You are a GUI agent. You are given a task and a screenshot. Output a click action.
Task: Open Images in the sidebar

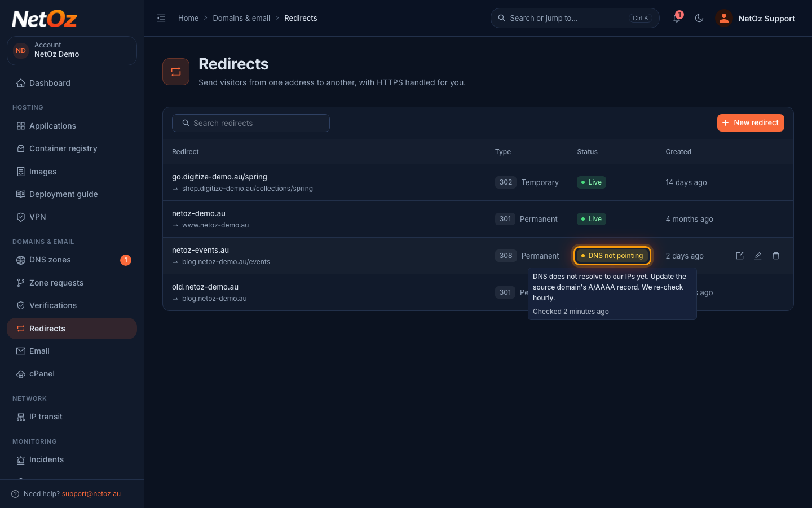tap(72, 172)
